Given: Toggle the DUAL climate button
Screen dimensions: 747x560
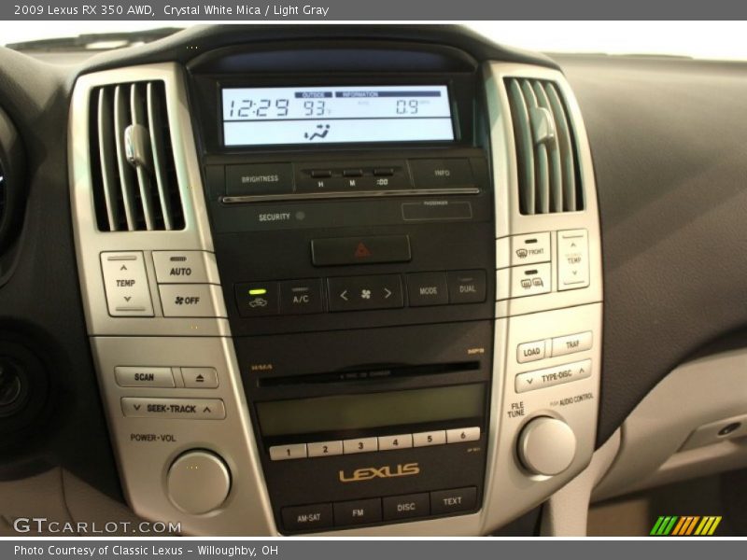Looking at the screenshot, I should [467, 287].
